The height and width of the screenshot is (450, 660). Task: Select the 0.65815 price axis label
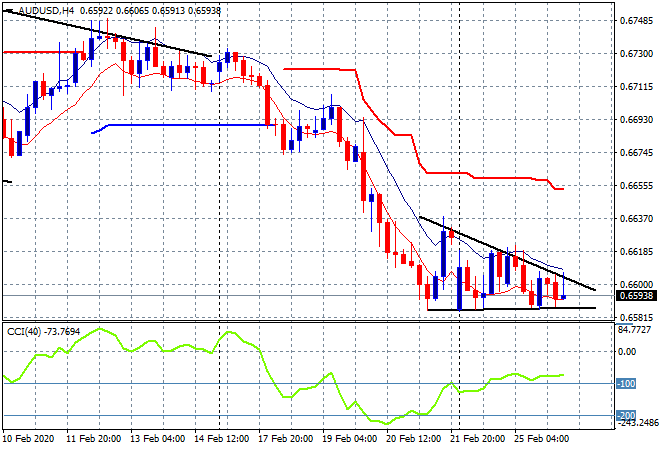pyautogui.click(x=637, y=317)
